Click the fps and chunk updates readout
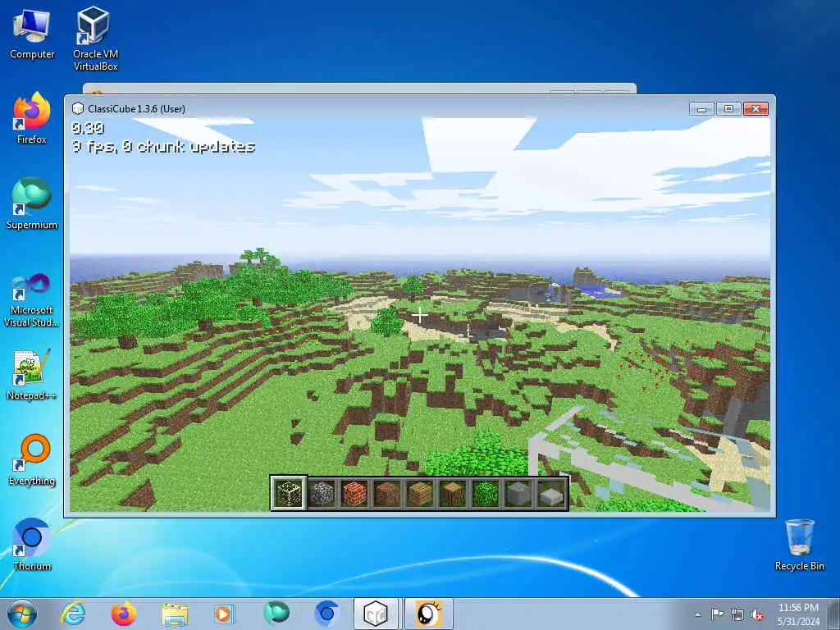Viewport: 840px width, 630px height. pyautogui.click(x=163, y=147)
